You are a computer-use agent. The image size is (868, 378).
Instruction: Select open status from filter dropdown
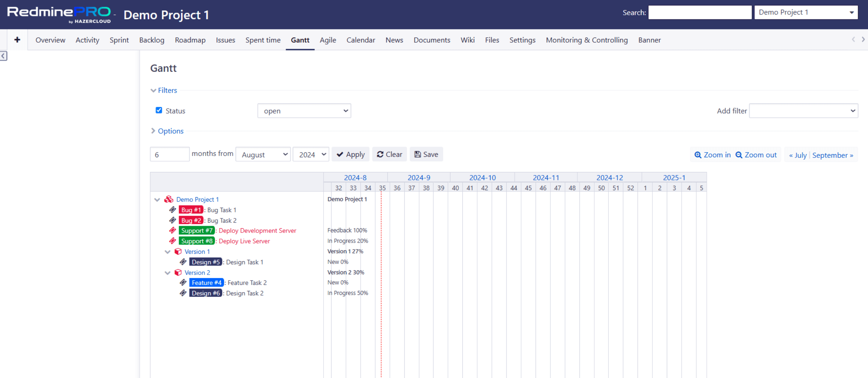(303, 111)
